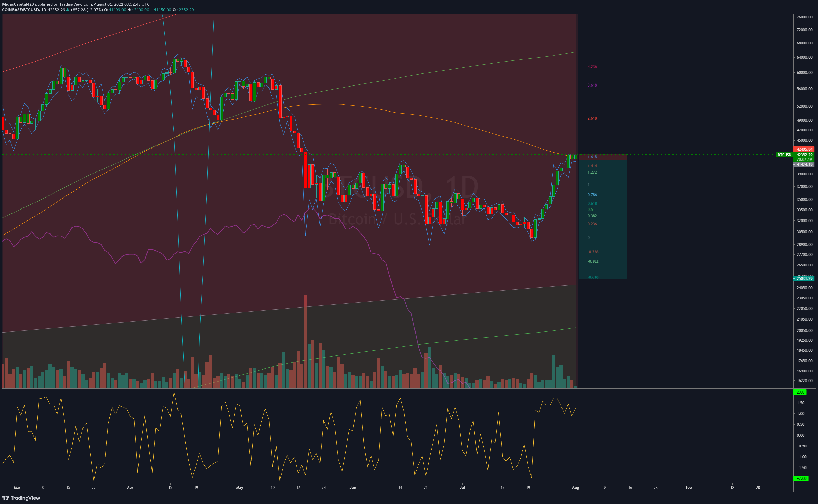Image resolution: width=818 pixels, height=504 pixels.
Task: Click the 20:07:19 bar countdown timer
Action: coord(804,159)
